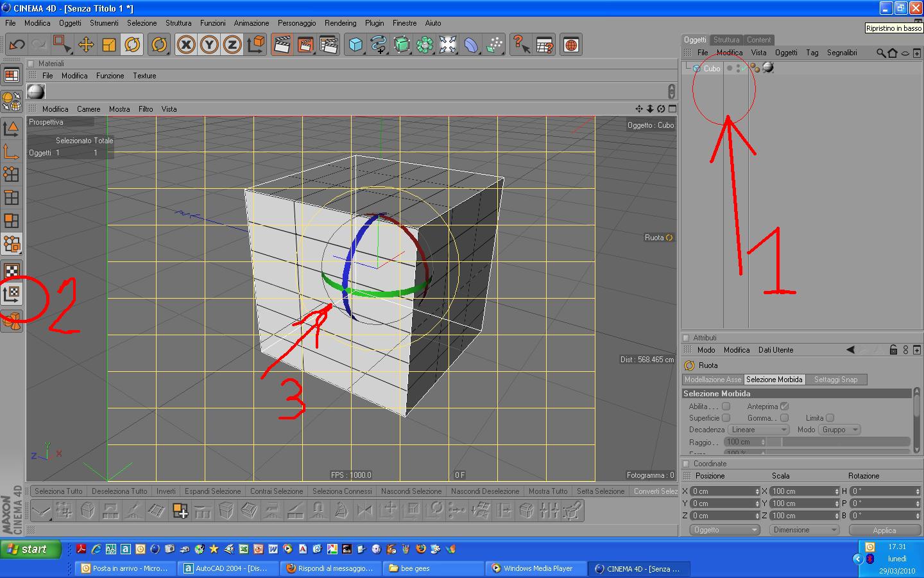
Task: Select the texture axis mode icon
Action: point(12,294)
